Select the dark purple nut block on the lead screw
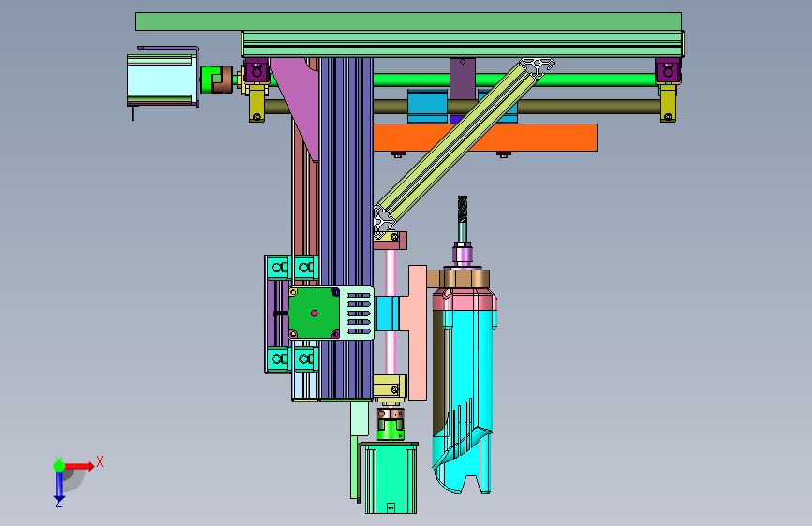 pyautogui.click(x=463, y=79)
